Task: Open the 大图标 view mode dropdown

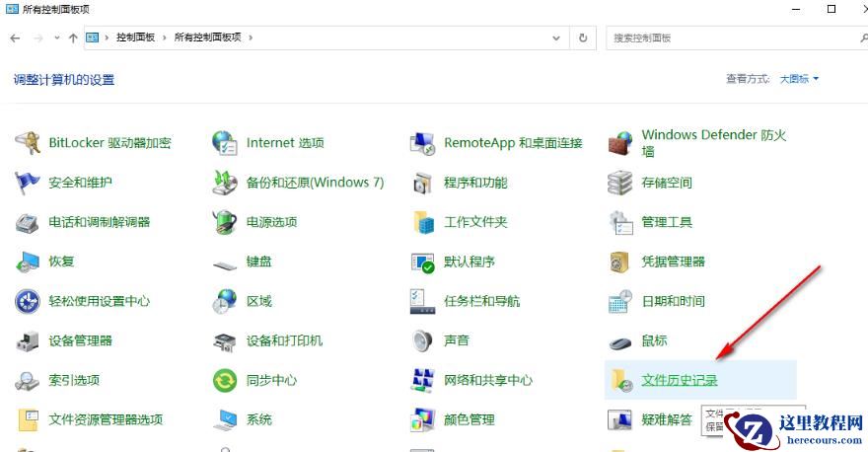Action: coord(799,79)
